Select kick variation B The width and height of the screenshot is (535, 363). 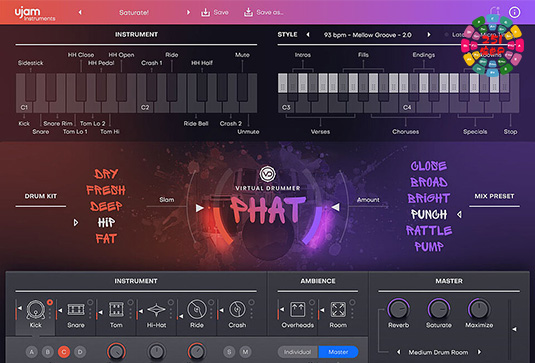coord(47,352)
